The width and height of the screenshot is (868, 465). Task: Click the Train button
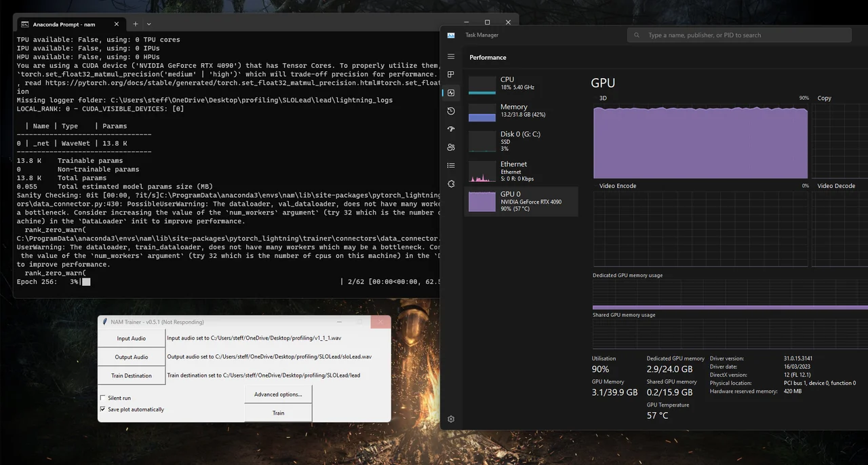coord(278,413)
